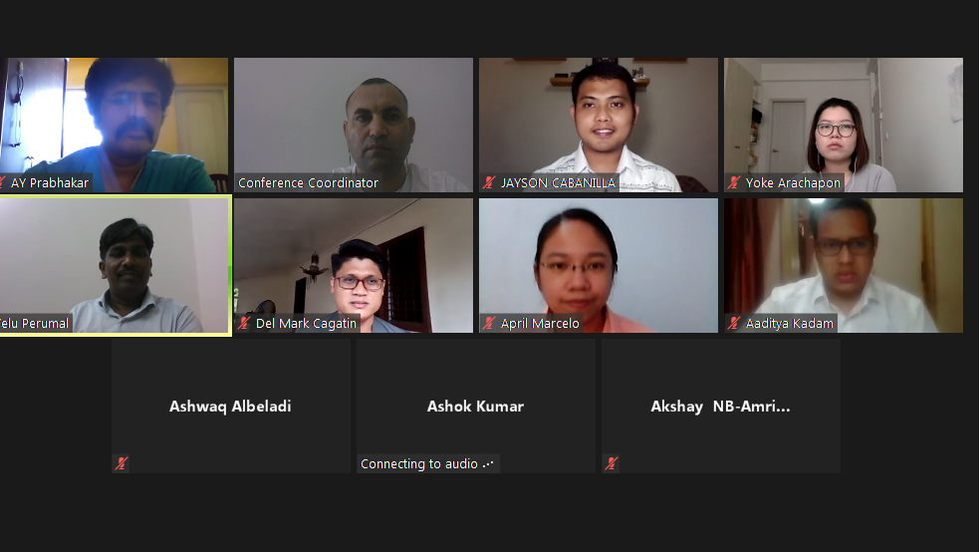Viewport: 980px width, 552px height.
Task: Click the Akshay NB-Amri... participant name
Action: (x=720, y=407)
